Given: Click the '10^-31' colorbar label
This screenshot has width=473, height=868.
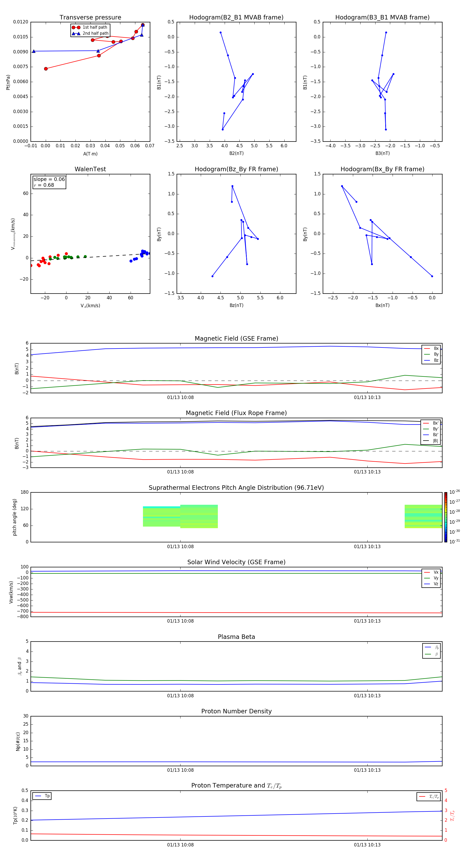Looking at the screenshot, I should click(455, 542).
